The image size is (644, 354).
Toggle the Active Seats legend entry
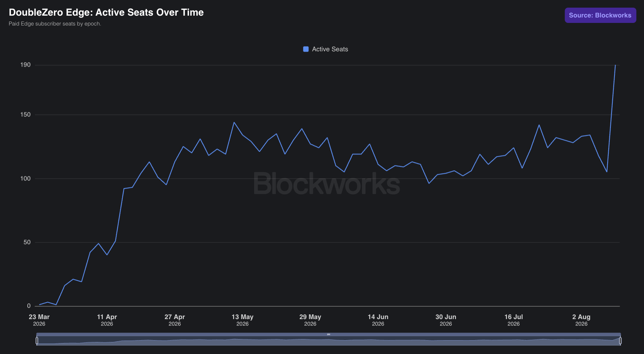coord(326,49)
